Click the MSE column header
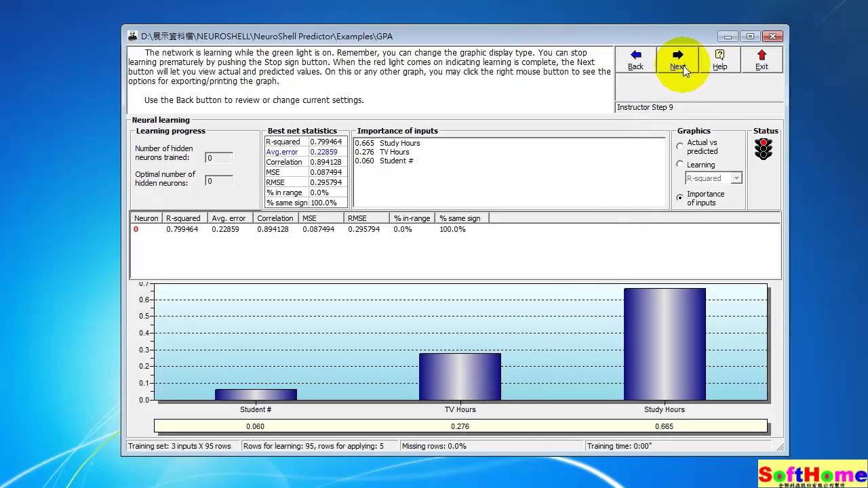This screenshot has width=868, height=488. point(321,218)
